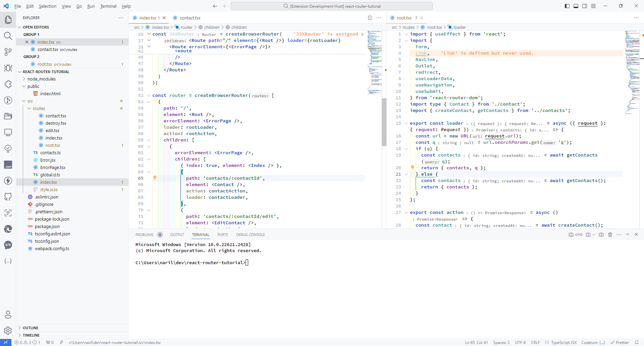Image resolution: width=644 pixels, height=346 pixels.
Task: Open Thunder Client from the activity bar
Action: (x=8, y=181)
